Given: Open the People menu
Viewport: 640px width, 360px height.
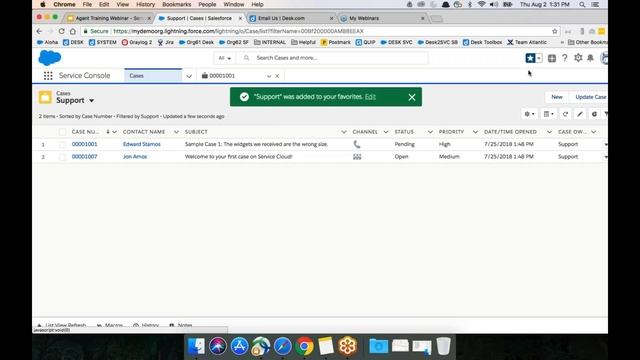Looking at the screenshot, I should 207,4.
